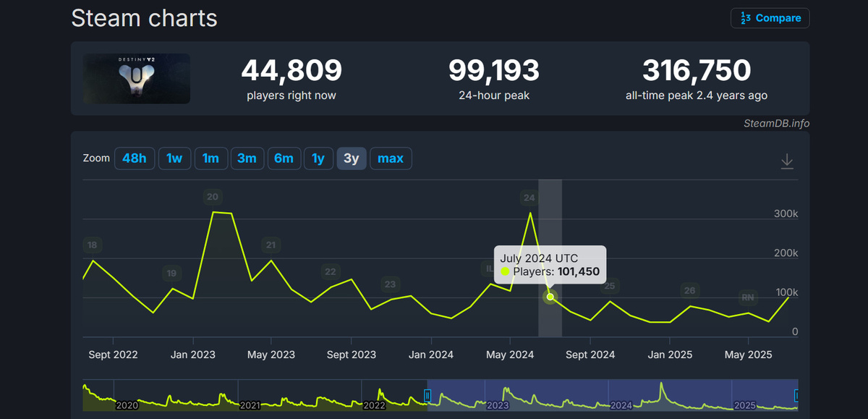This screenshot has height=419, width=868.
Task: Activate the max zoom range
Action: [x=391, y=158]
